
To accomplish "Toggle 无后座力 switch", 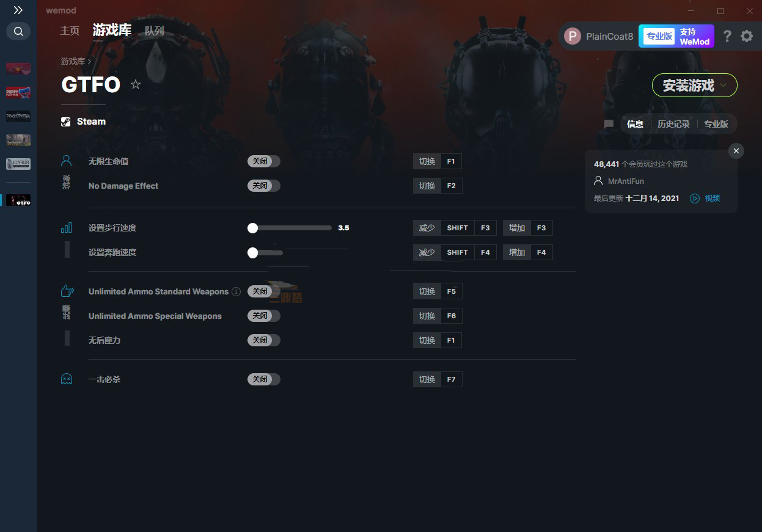I will (264, 340).
